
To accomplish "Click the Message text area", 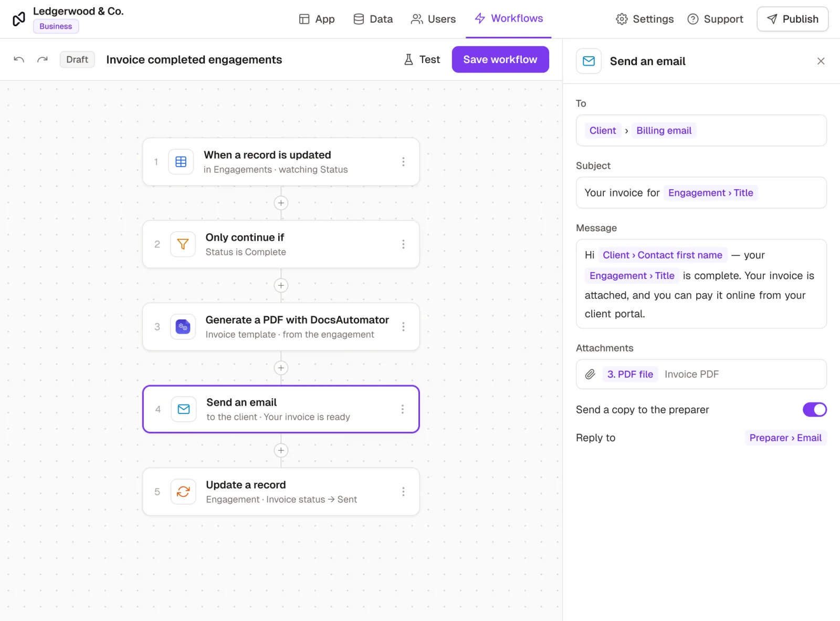I will click(701, 284).
